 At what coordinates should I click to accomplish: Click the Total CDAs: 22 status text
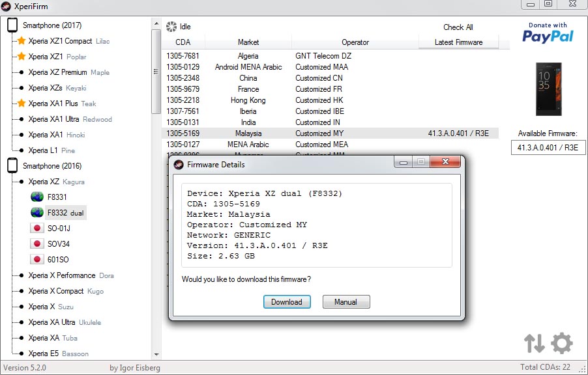tap(545, 367)
